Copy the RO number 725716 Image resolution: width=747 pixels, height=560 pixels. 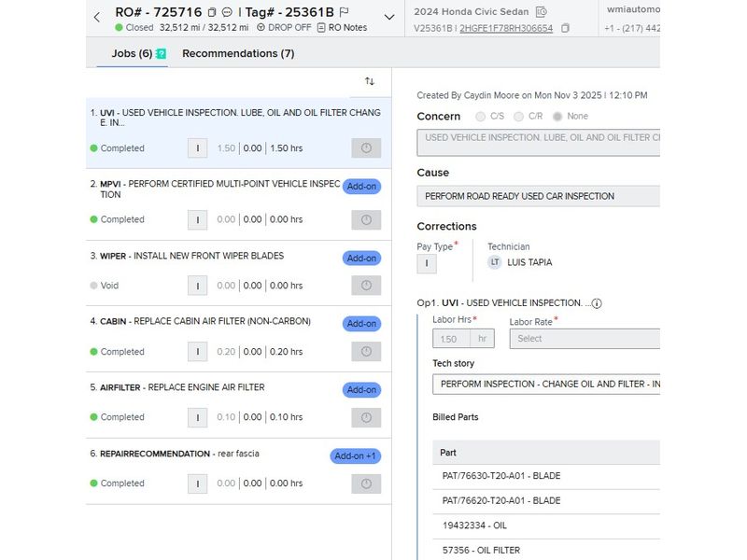tap(212, 12)
